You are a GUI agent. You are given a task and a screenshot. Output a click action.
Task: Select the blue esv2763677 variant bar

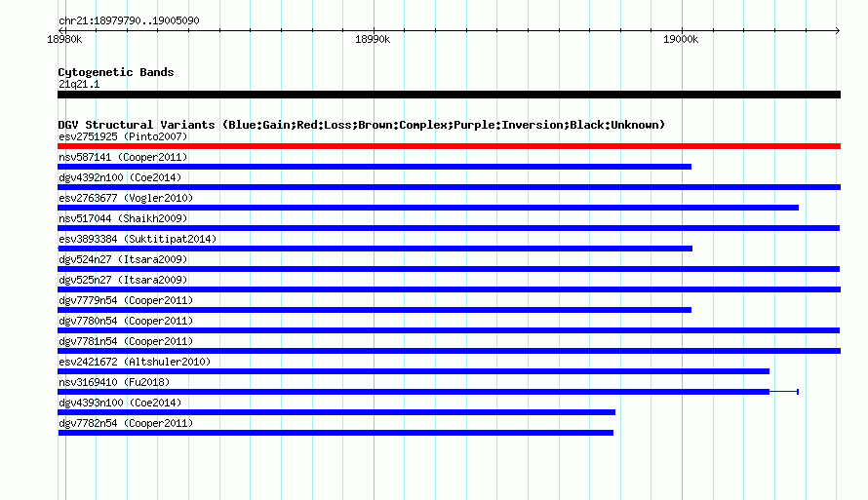428,208
